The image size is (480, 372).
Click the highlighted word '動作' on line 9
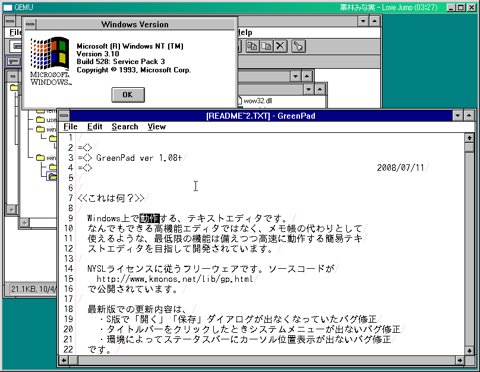tap(149, 218)
